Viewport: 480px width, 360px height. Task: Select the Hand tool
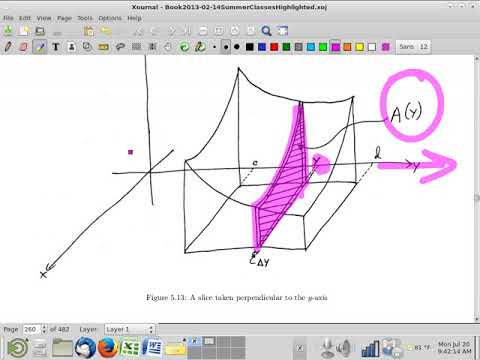pos(168,47)
